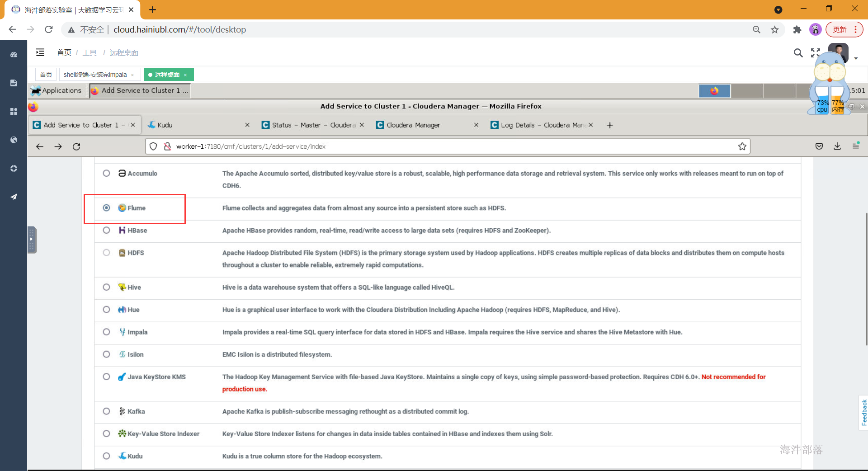Viewport: 868px width, 471px height.
Task: Click the 工具 breadcrumb link
Action: point(90,52)
